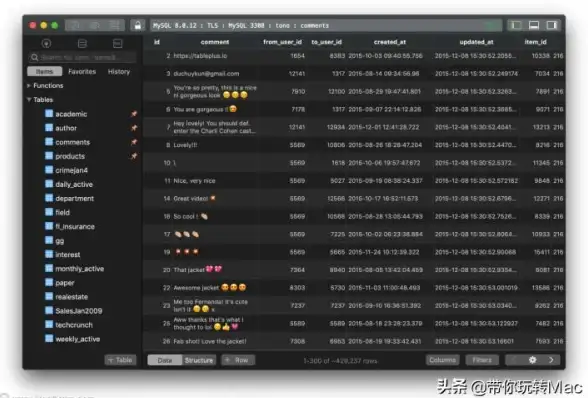Open the techcrunch table
Screen dimensions: 588x398
74,325
